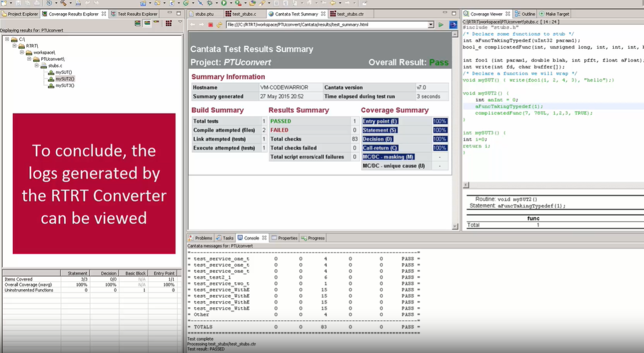Click the Statement (S) coverage link
The image size is (644, 353).
coord(380,130)
